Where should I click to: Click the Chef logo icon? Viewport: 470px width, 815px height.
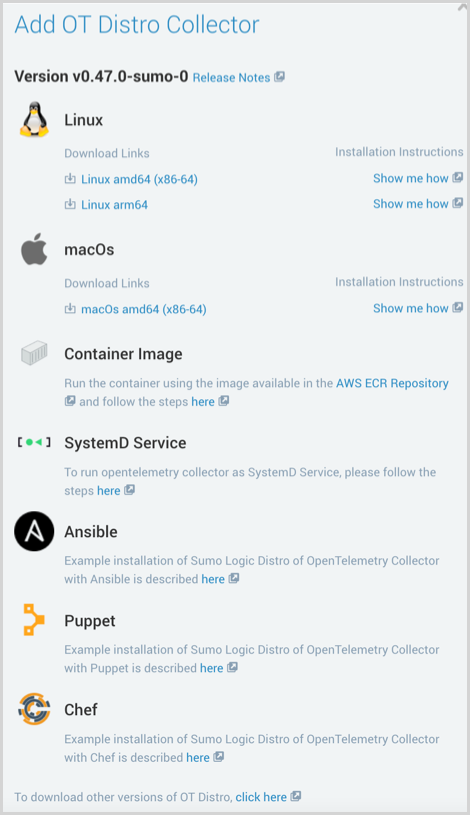34,709
